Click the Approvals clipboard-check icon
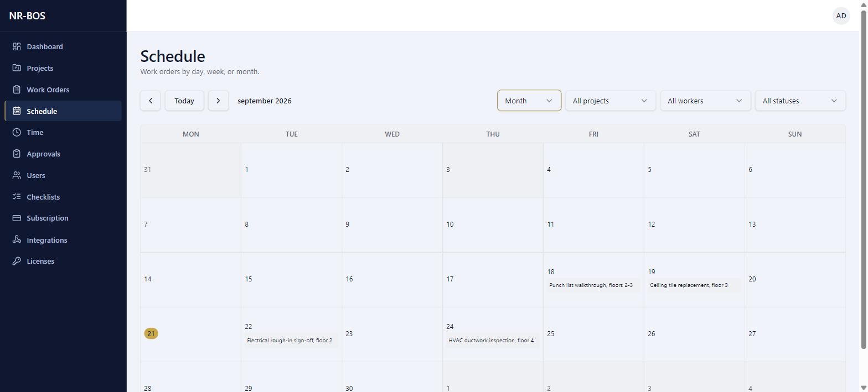This screenshot has height=392, width=868. tap(17, 154)
